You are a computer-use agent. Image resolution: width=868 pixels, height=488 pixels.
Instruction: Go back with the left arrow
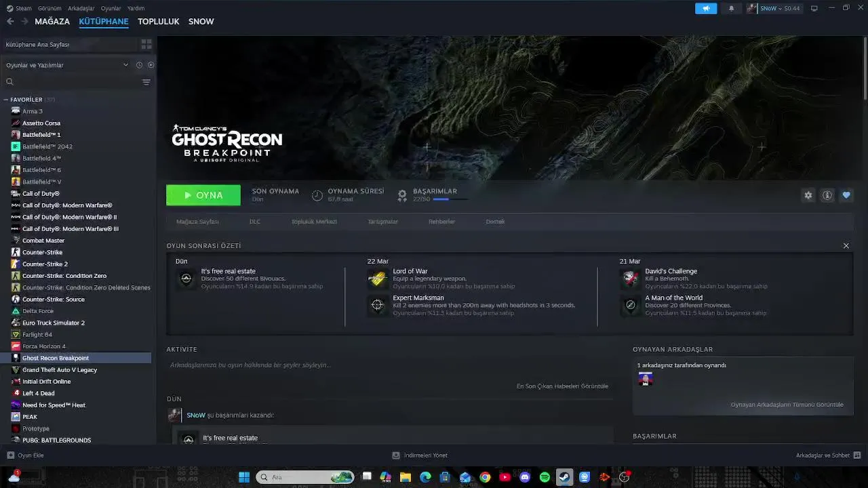[x=10, y=21]
